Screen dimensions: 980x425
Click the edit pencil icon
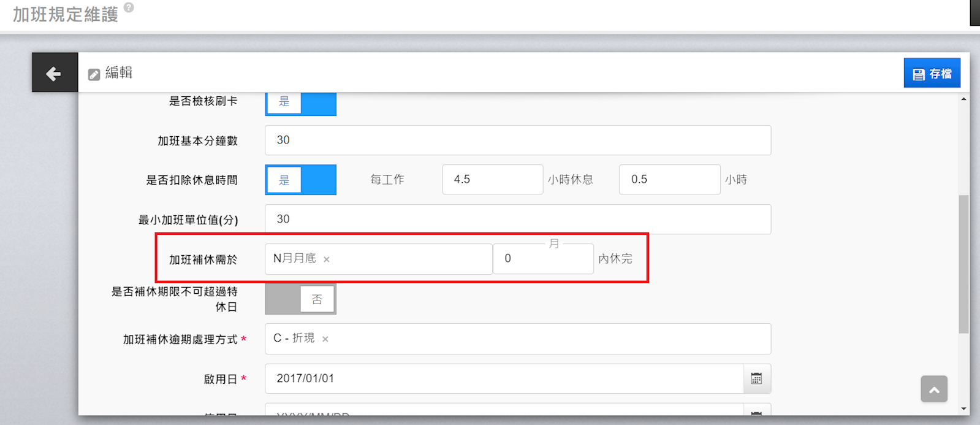coord(94,74)
